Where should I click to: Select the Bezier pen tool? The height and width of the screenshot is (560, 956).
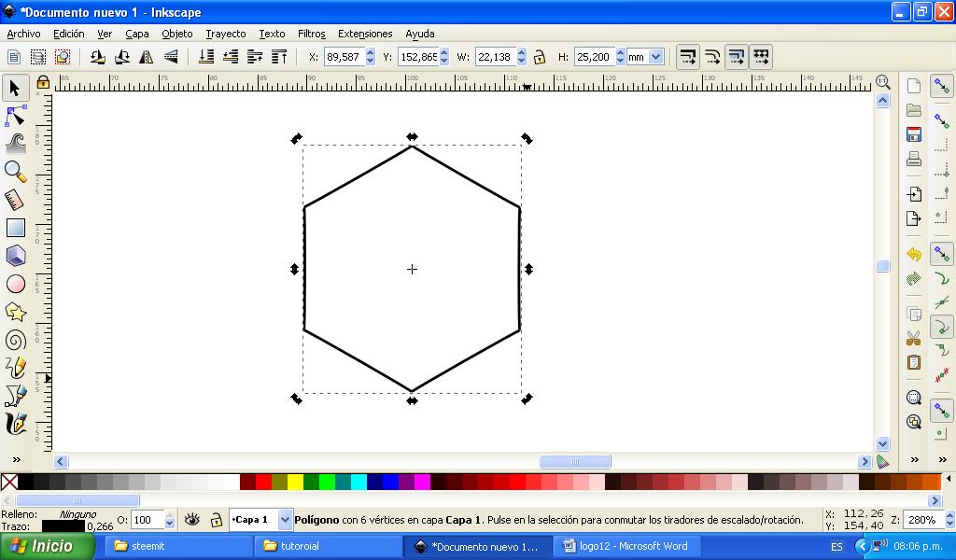click(x=15, y=396)
